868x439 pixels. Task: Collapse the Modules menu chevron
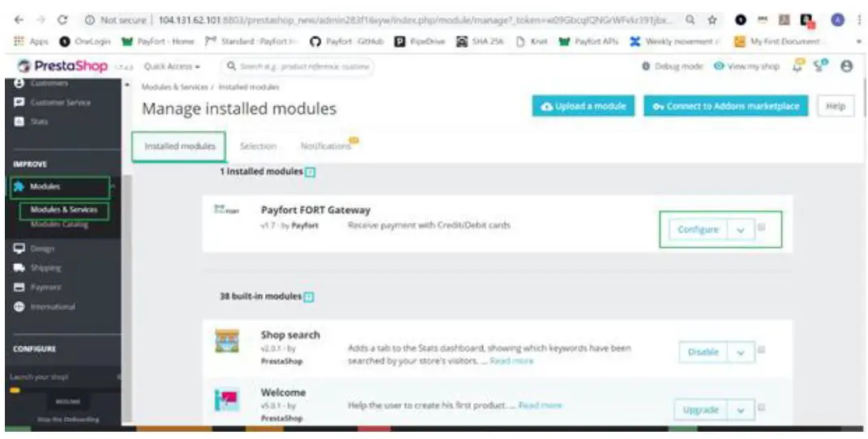coord(113,187)
